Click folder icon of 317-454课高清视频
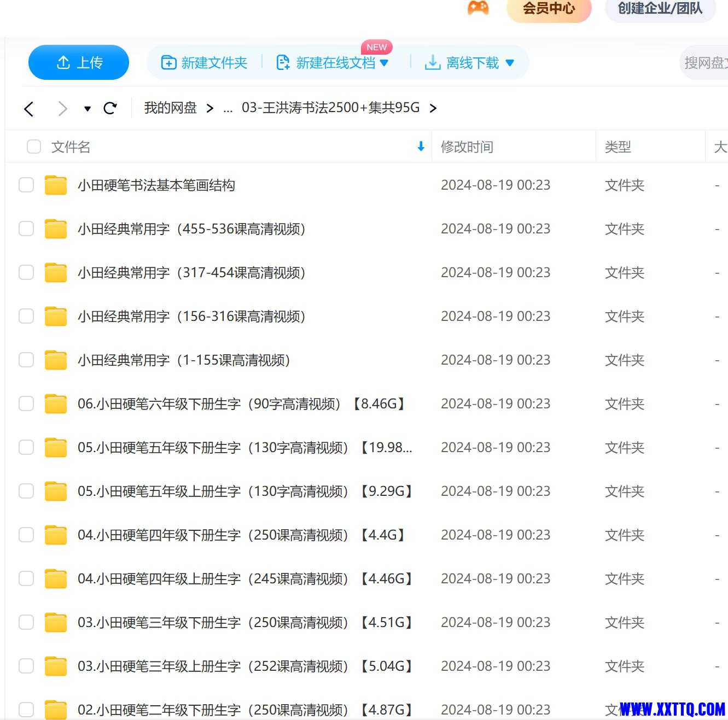This screenshot has height=720, width=728. [x=56, y=273]
